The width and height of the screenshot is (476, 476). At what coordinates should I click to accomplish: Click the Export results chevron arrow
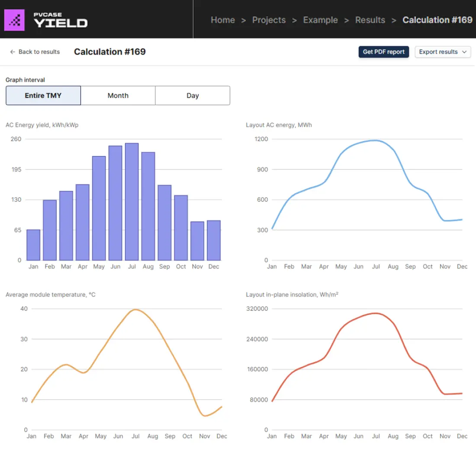[x=465, y=52]
